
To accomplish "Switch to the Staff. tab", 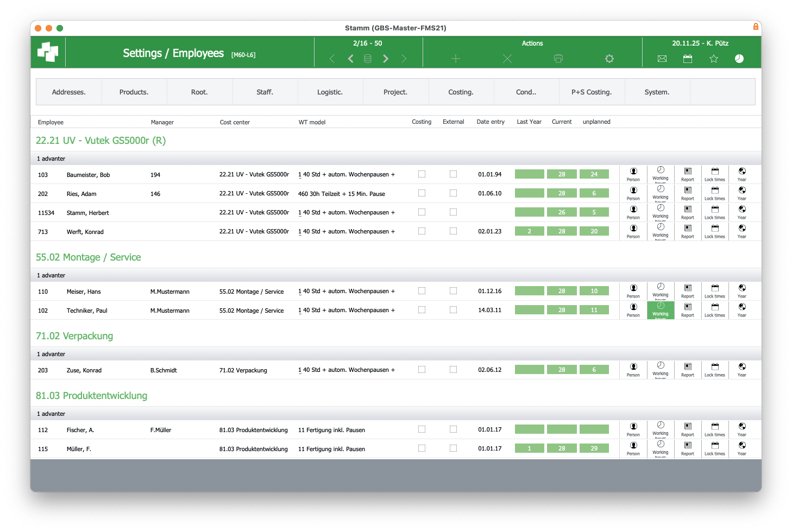I will click(x=265, y=92).
